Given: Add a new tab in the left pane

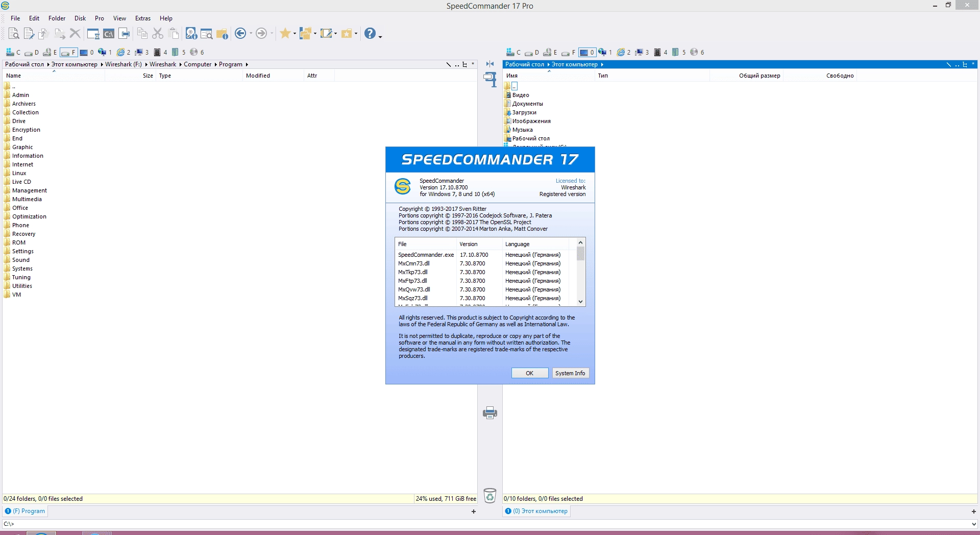Looking at the screenshot, I should point(474,512).
